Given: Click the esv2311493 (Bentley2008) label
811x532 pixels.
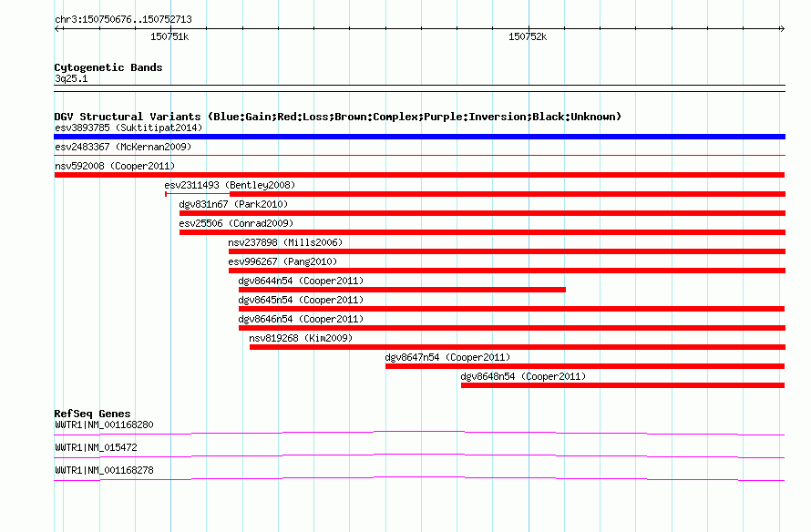Looking at the screenshot, I should [230, 185].
